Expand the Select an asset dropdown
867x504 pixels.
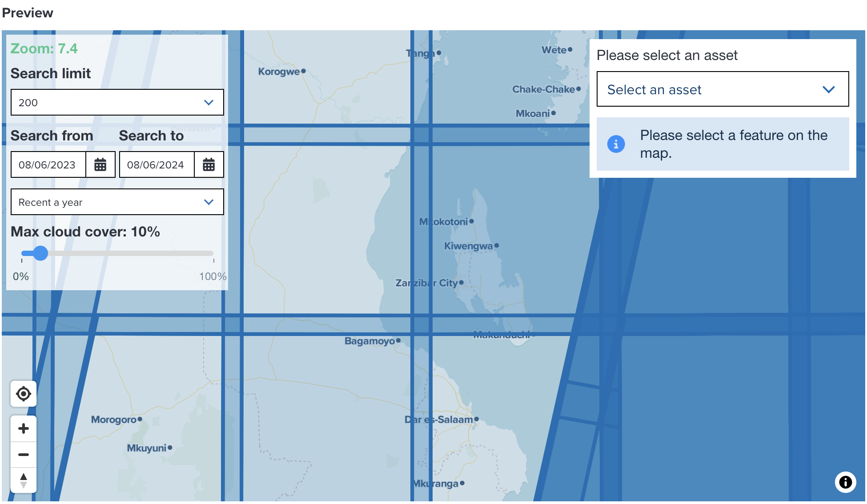(x=722, y=89)
